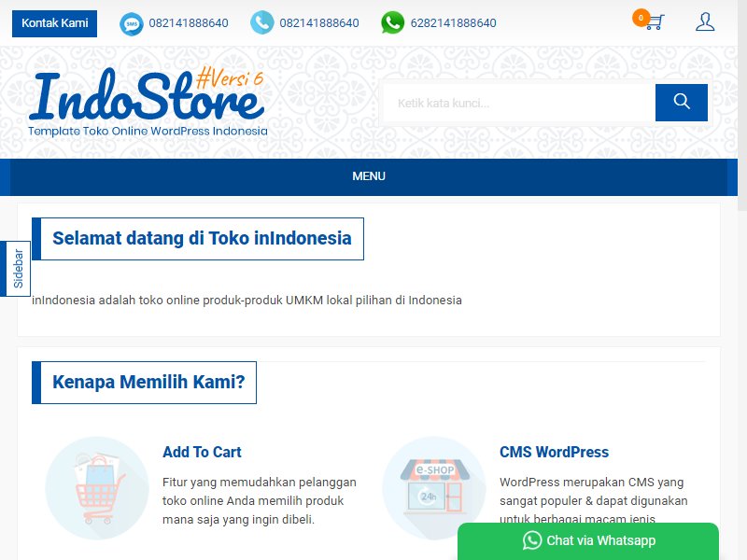Screen dimensions: 747x560
Task: Click the SMS number 082141888640
Action: (x=189, y=22)
